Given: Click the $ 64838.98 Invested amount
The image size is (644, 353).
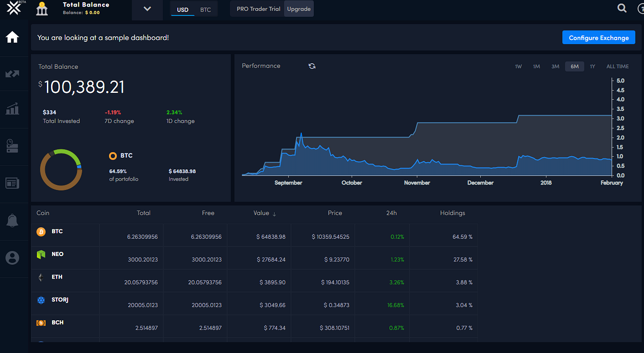Looking at the screenshot, I should tap(182, 171).
